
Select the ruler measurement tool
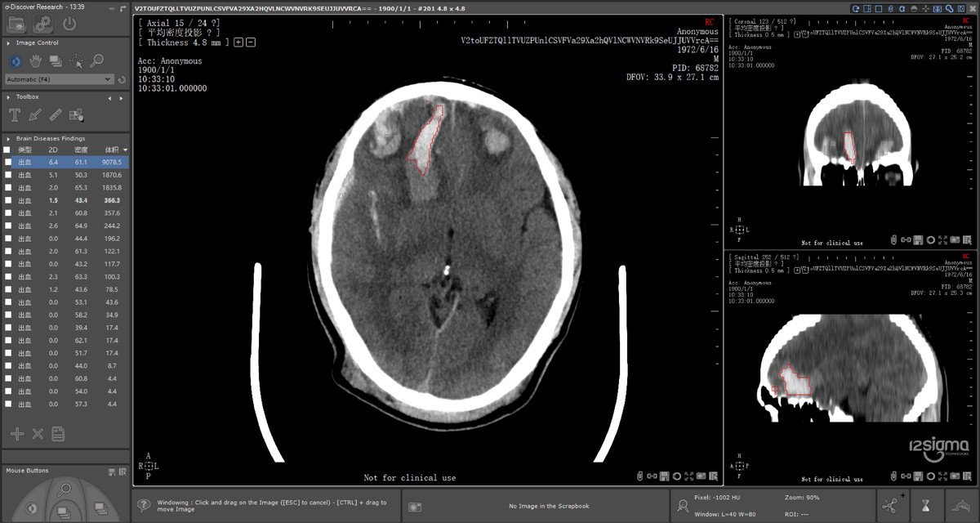pos(56,115)
